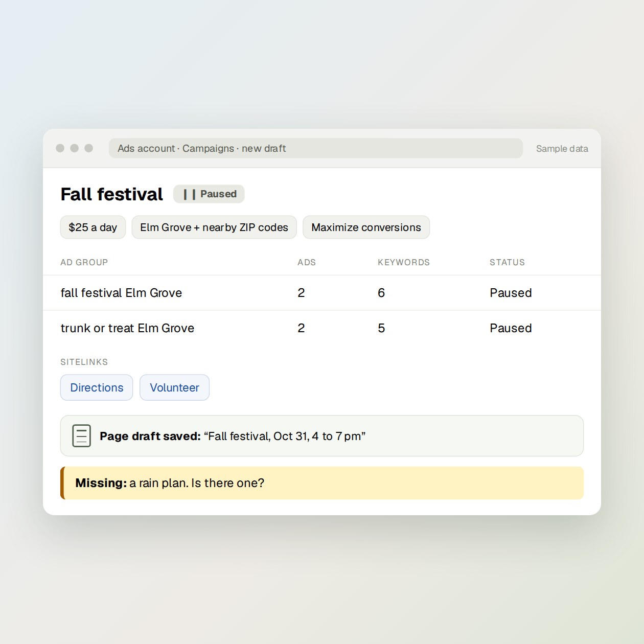Click Paused status of trunk or treat row
Viewport: 644px width, 644px height.
(x=511, y=328)
